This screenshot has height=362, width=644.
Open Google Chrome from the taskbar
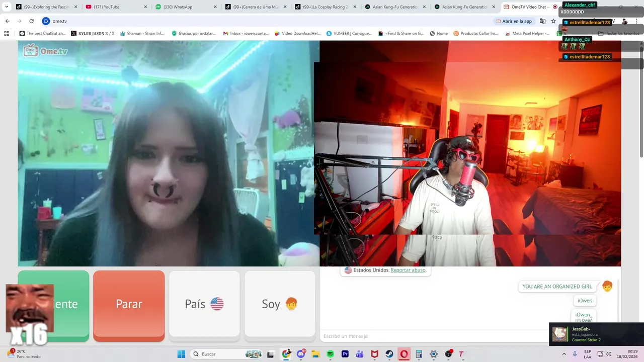(286, 354)
